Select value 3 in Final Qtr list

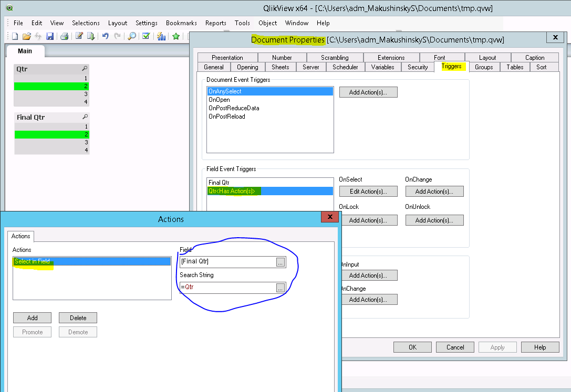(51, 142)
